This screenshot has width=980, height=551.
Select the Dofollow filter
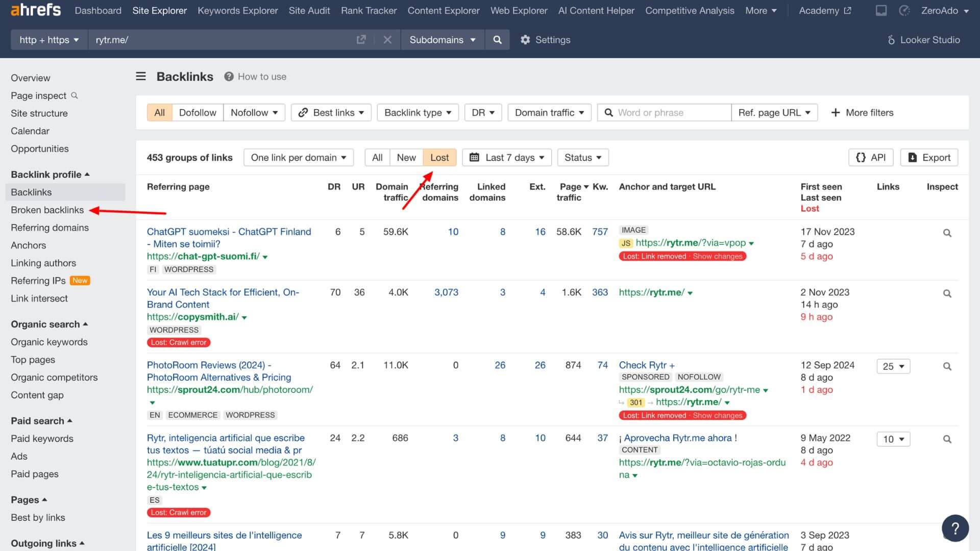pos(198,113)
